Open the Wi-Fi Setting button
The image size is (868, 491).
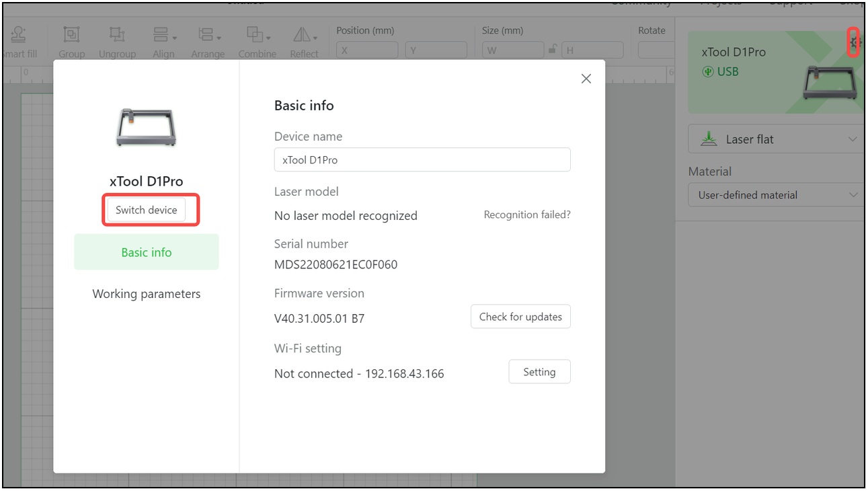tap(539, 372)
